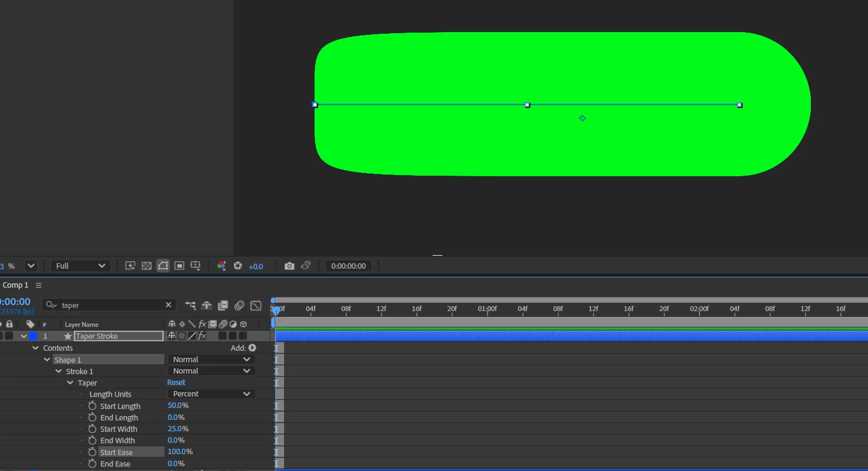Click the Layer Name column header
This screenshot has width=868, height=471.
click(82, 325)
